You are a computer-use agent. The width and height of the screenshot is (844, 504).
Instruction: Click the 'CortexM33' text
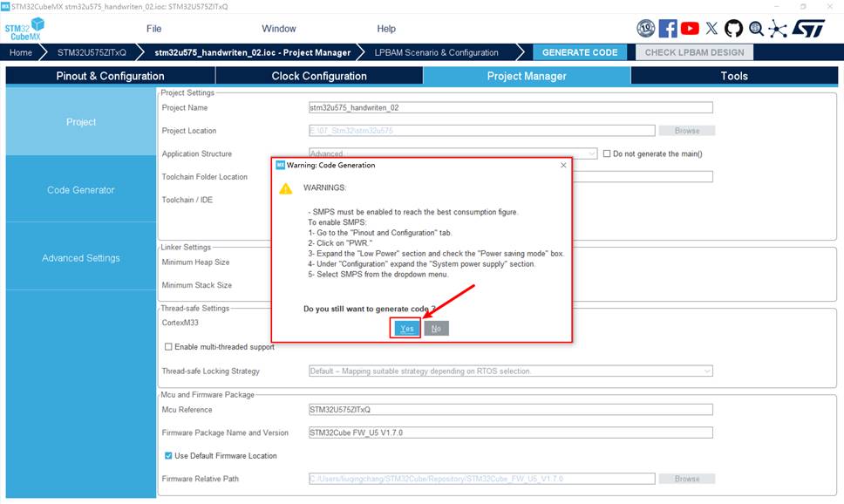(x=180, y=323)
